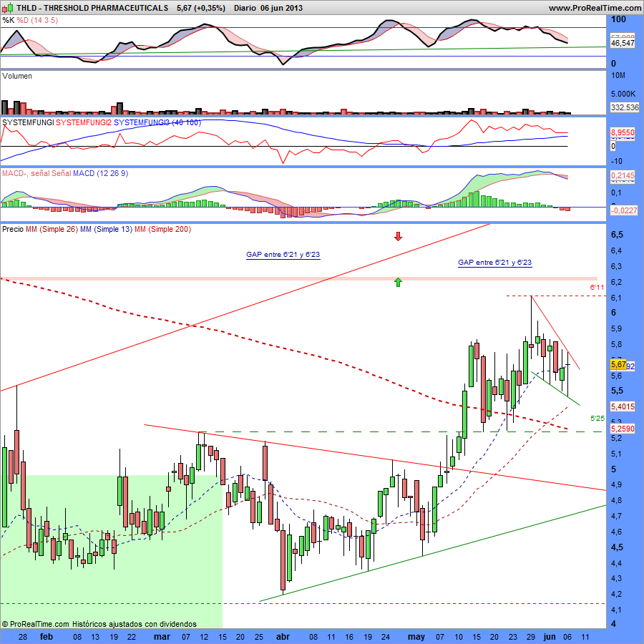Click the Volumen panel label
The image size is (644, 644).
(17, 76)
